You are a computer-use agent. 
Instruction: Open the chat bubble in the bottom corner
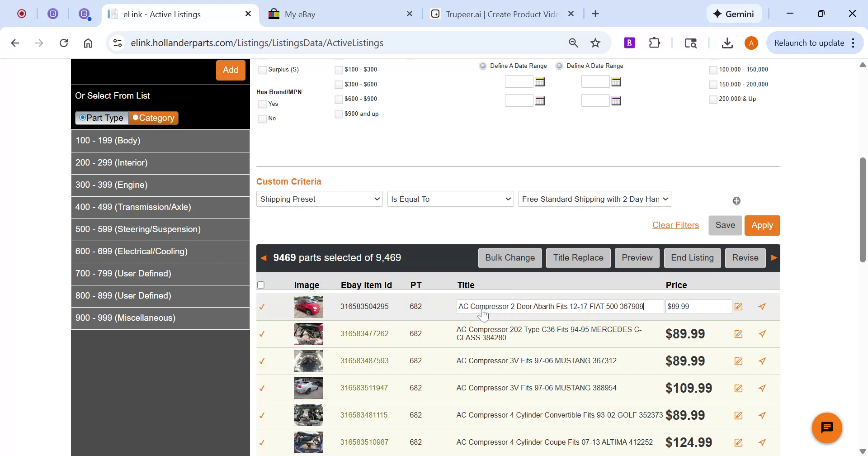pos(827,427)
